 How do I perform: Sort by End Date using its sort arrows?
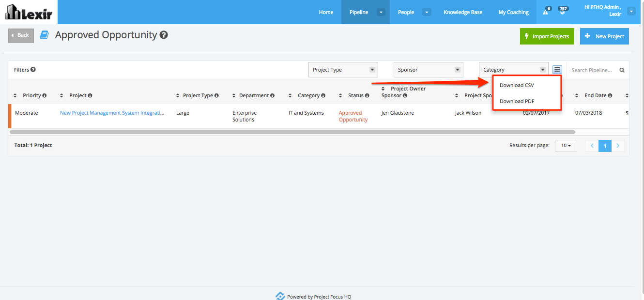coord(577,96)
